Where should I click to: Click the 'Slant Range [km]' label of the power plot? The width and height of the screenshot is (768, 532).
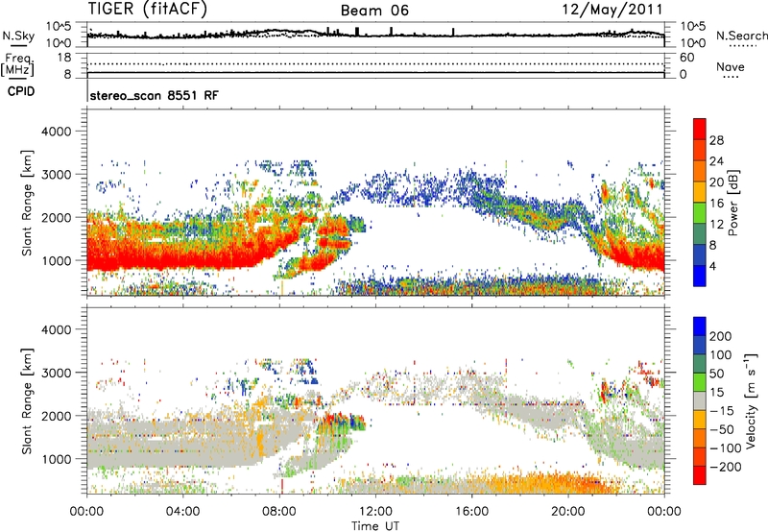(27, 203)
